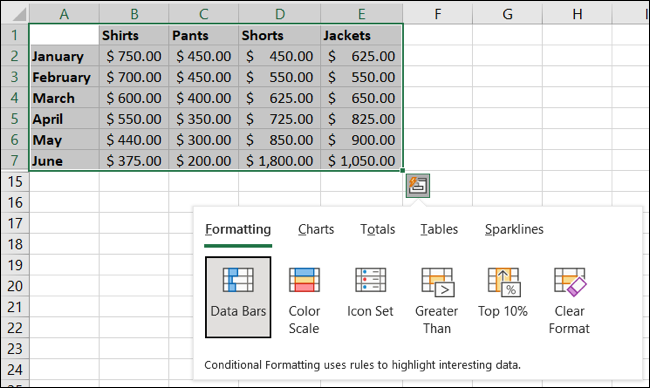Click the Shorts header cell
Viewport: 650px width, 388px height.
pyautogui.click(x=279, y=35)
